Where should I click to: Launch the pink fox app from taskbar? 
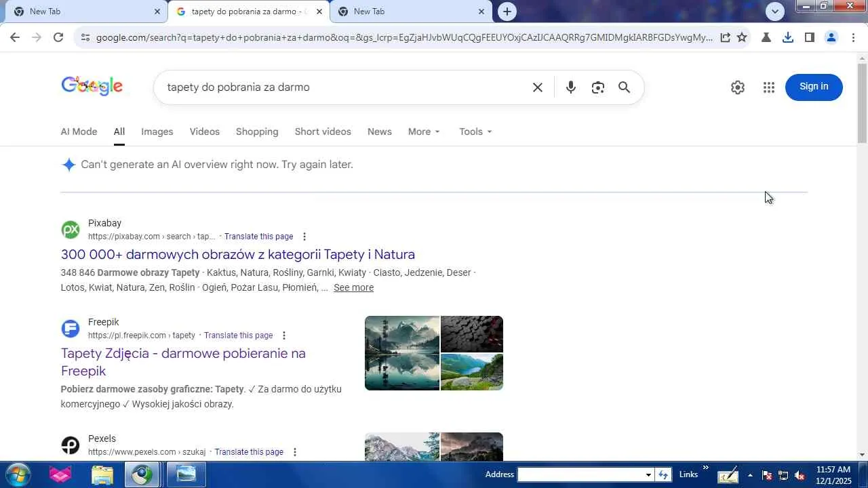point(60,474)
